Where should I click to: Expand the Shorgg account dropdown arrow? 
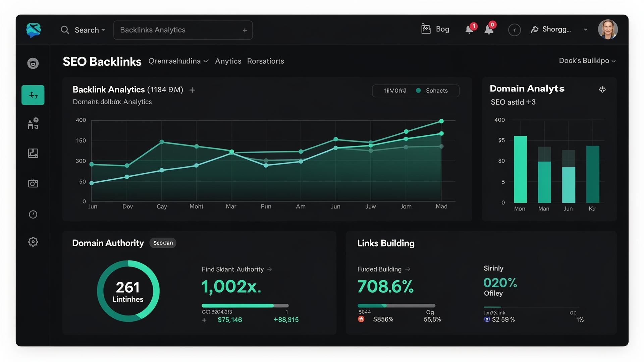[586, 29]
